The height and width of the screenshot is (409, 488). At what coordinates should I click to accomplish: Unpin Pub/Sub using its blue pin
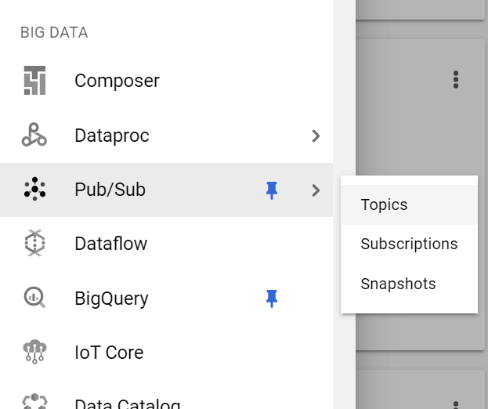pos(272,190)
